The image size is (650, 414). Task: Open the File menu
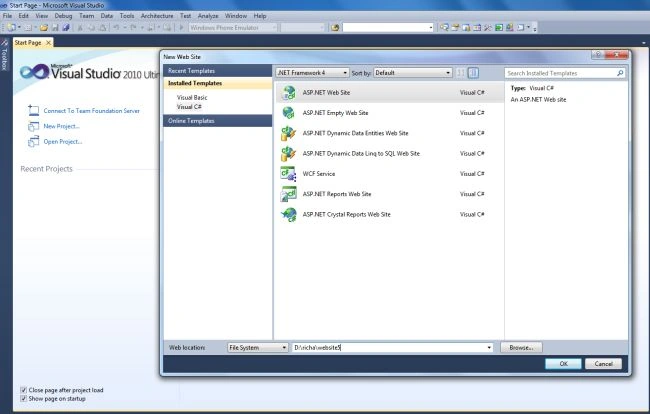click(x=7, y=16)
